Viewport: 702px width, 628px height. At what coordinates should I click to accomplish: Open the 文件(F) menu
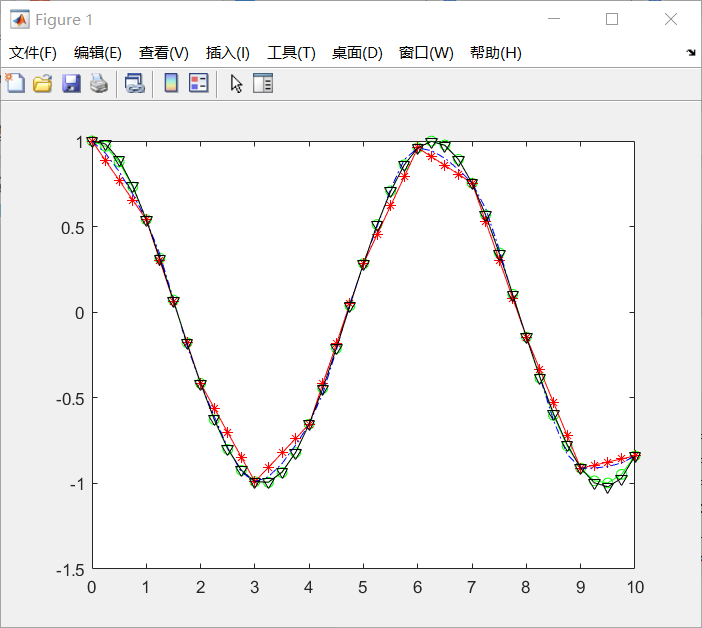click(x=33, y=53)
